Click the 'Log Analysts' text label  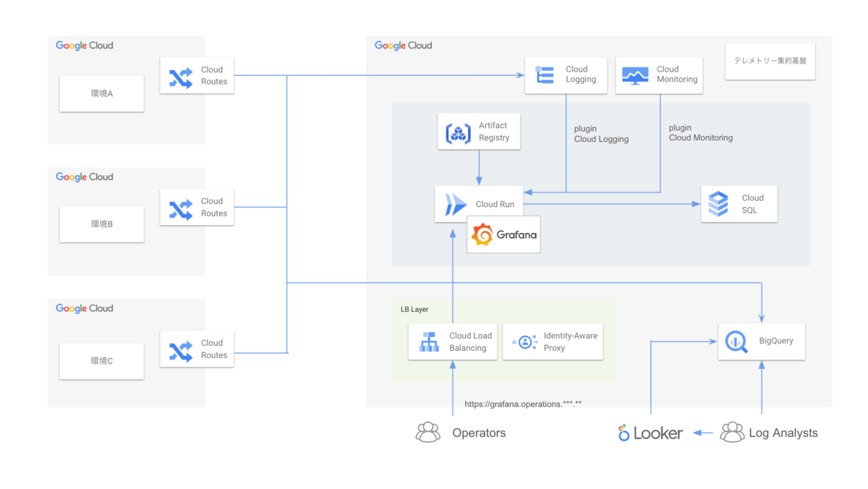pos(783,433)
